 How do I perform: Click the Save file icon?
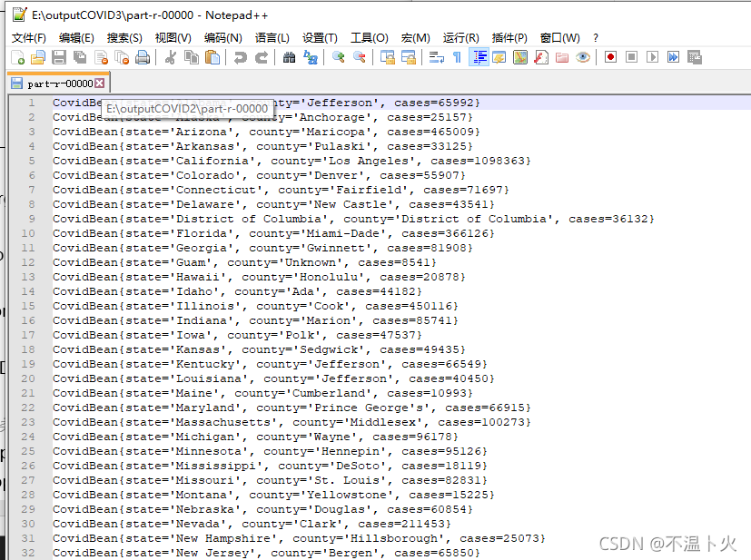pos(59,57)
